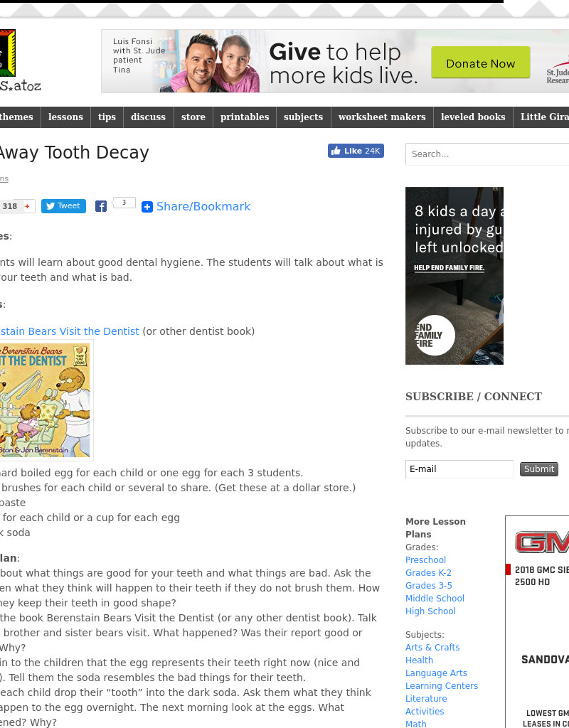Image resolution: width=569 pixels, height=728 pixels.
Task: Click the red plus beside the 318 counter
Action: (27, 205)
